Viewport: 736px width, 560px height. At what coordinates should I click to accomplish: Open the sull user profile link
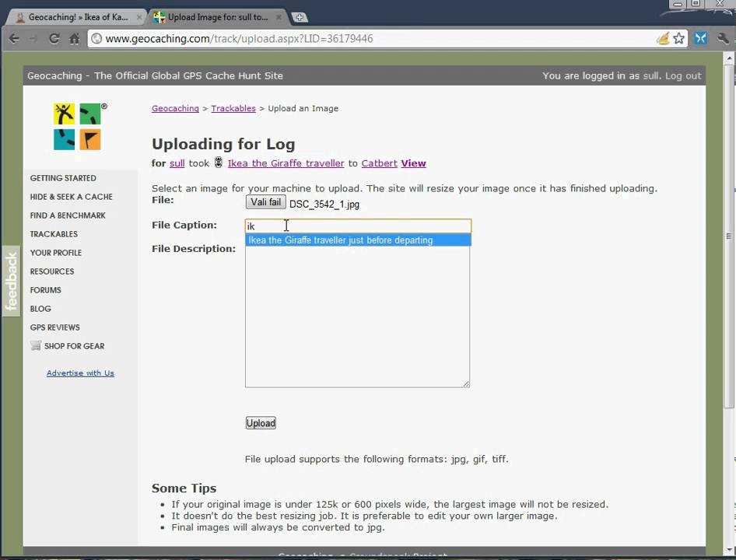[177, 163]
